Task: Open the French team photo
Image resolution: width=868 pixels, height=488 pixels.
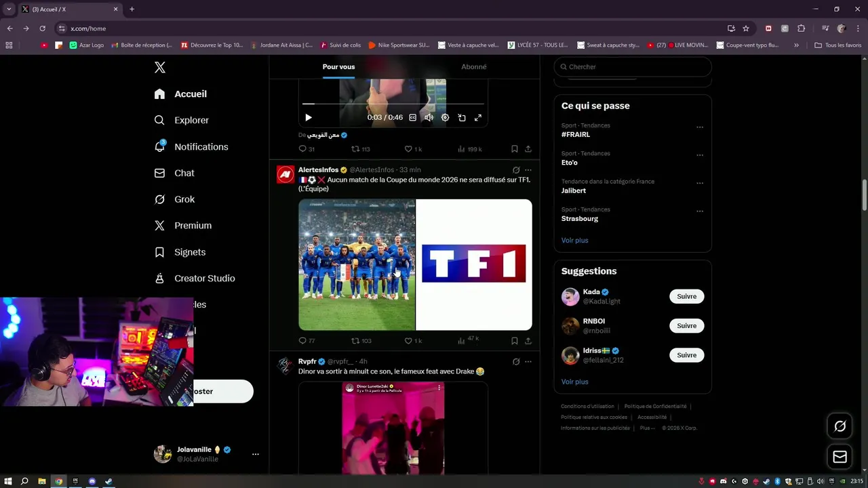Action: click(357, 264)
